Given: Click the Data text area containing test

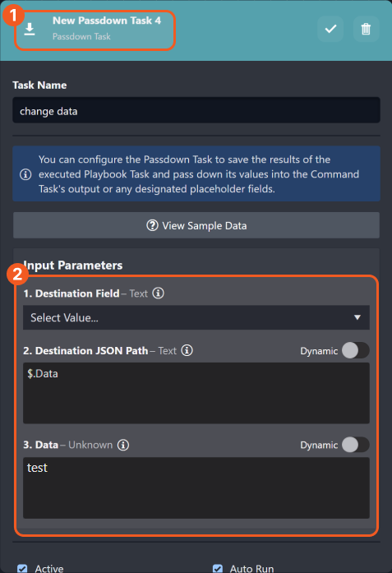Looking at the screenshot, I should [x=196, y=488].
